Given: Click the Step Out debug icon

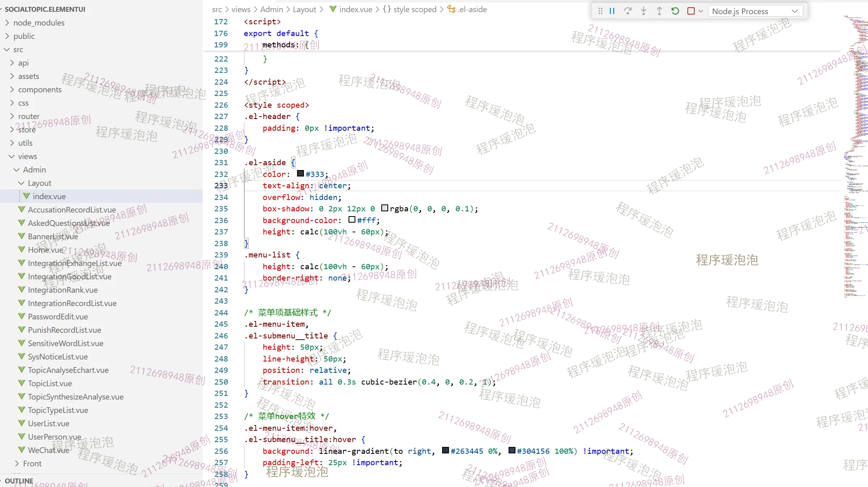Looking at the screenshot, I should click(659, 11).
